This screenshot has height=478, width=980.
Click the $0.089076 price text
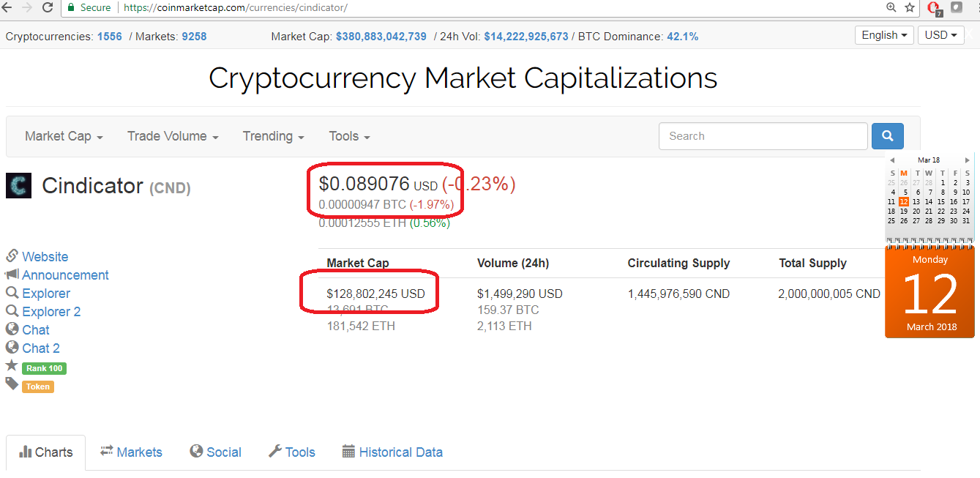pyautogui.click(x=364, y=184)
